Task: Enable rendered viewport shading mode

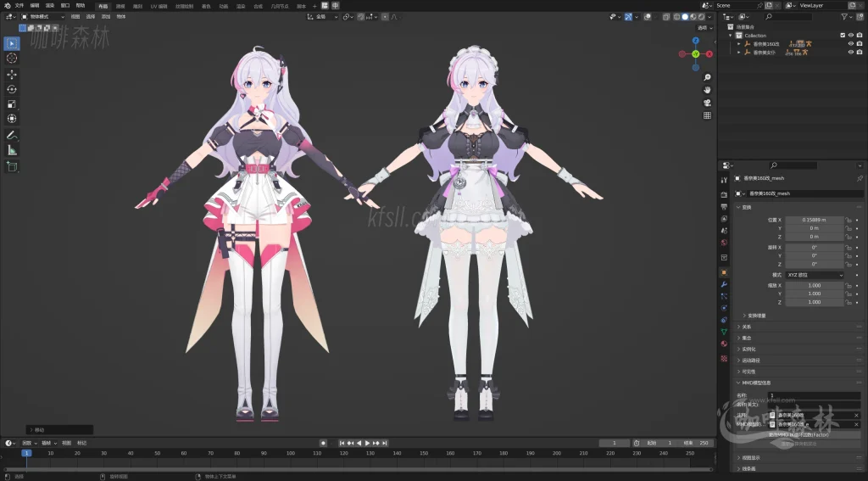Action: 701,17
